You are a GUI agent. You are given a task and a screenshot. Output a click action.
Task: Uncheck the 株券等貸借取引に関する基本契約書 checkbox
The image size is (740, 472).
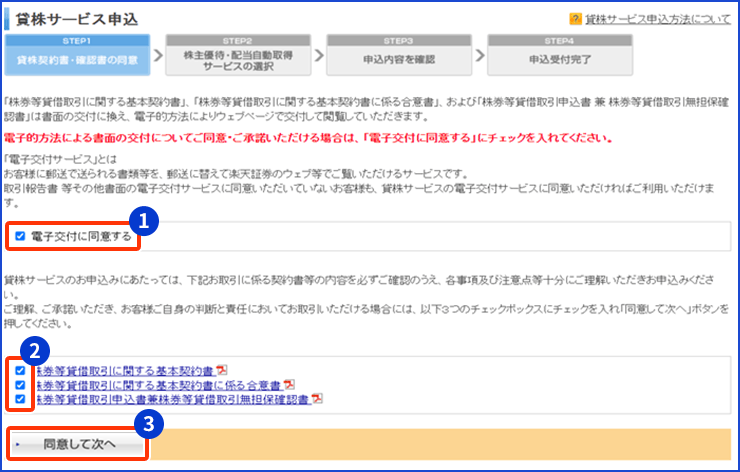coord(21,371)
